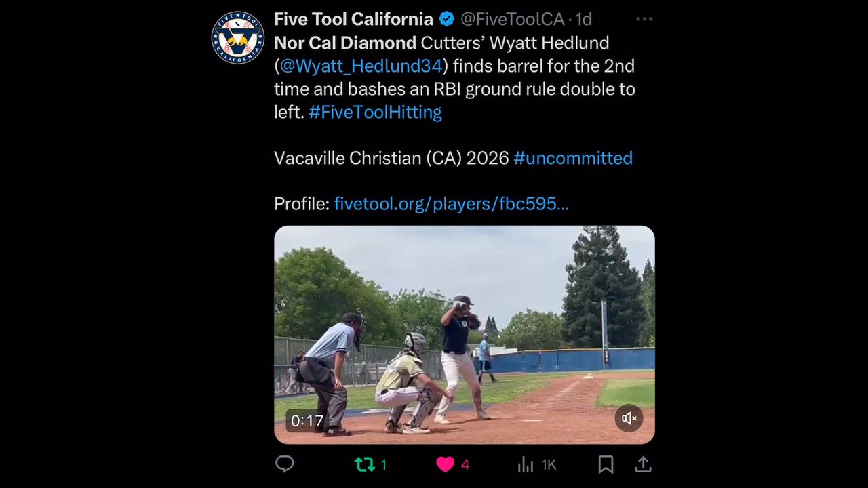Play the baseball video thumbnail
The height and width of the screenshot is (488, 868).
click(464, 334)
